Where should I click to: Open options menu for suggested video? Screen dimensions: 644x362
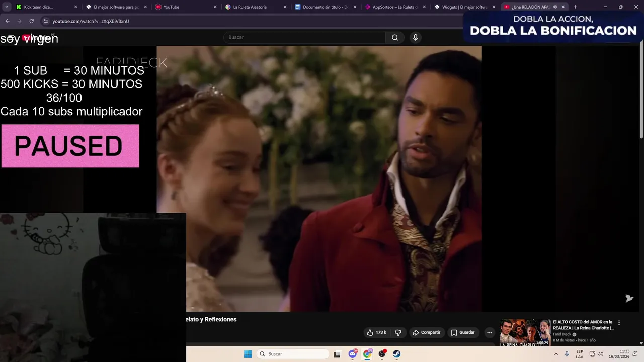(x=619, y=323)
